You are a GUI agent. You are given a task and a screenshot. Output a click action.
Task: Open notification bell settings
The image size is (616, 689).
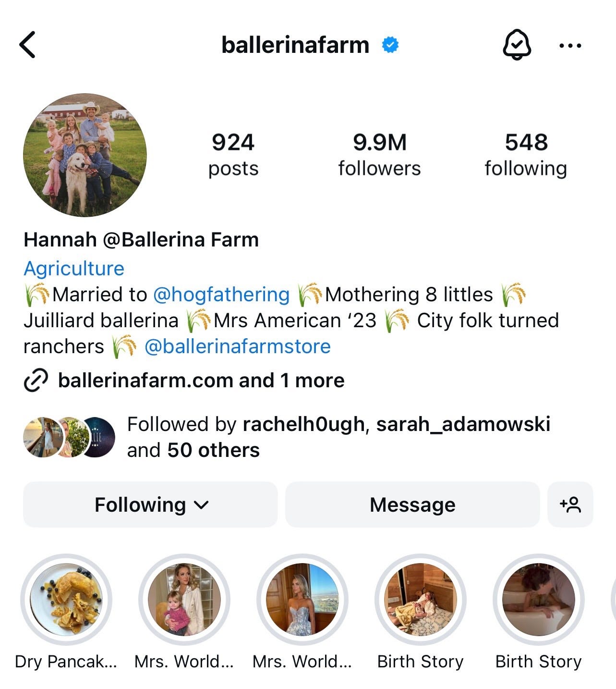pyautogui.click(x=517, y=44)
